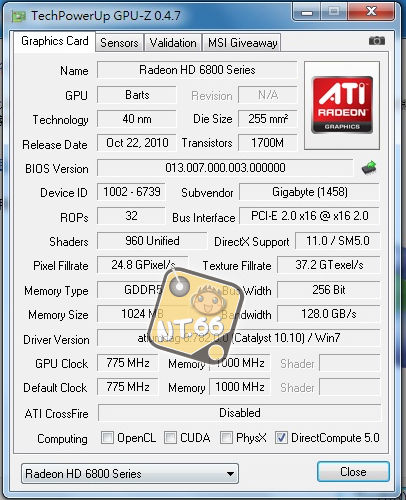Click the Default Clock value 775 MHz
Viewport: 406px width, 500px height.
tap(128, 387)
